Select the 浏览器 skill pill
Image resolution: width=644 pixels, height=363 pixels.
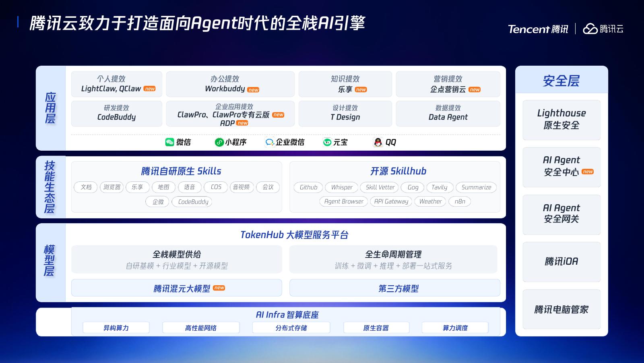(111, 187)
